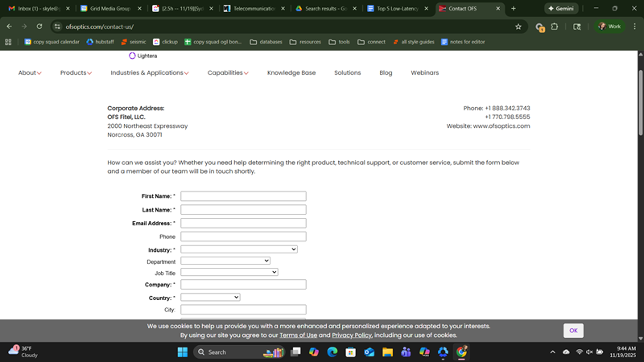Screen dimensions: 644x362
Task: Open the browser Extensions puzzle icon
Action: pos(555,27)
